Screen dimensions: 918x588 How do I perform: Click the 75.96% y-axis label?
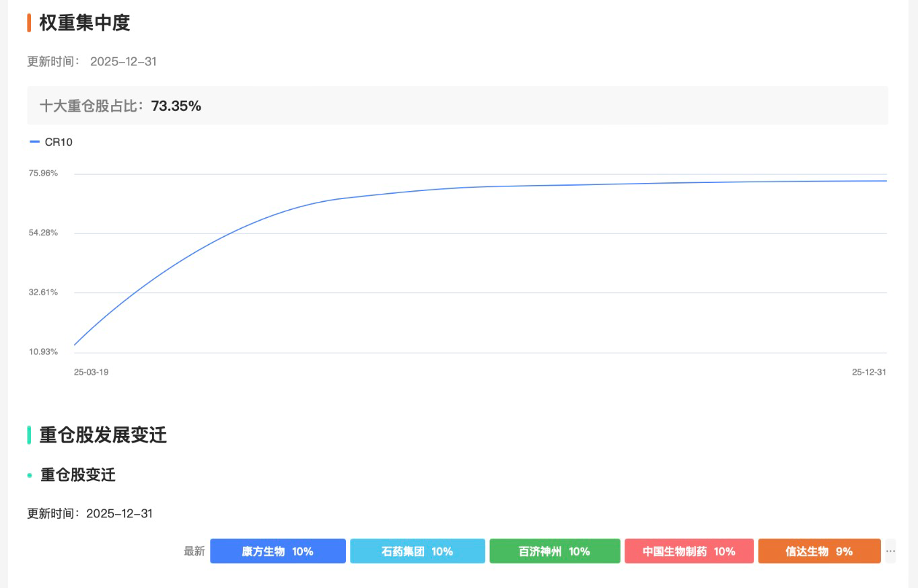(x=43, y=173)
